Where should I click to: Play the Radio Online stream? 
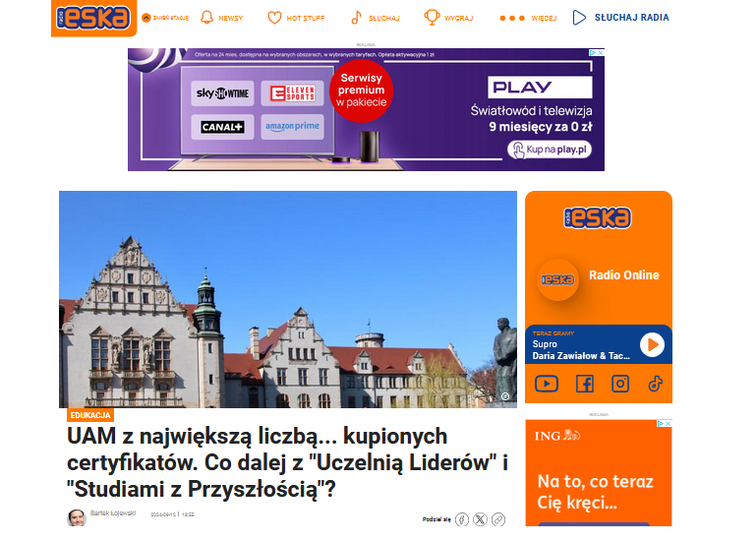(x=651, y=344)
